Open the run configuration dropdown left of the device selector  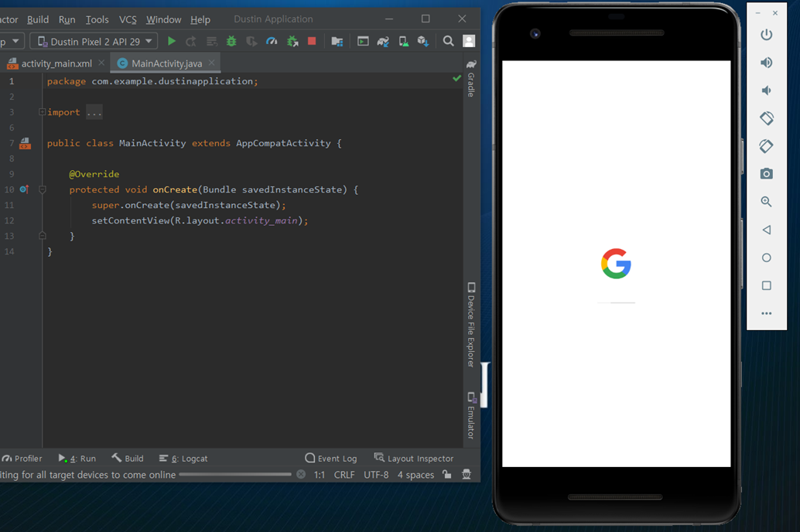(12, 41)
